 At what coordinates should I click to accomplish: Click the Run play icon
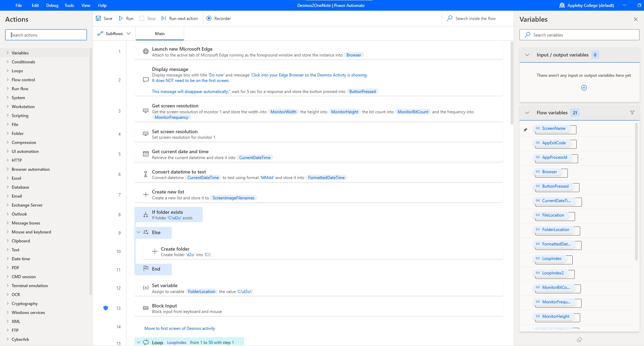[x=121, y=18]
